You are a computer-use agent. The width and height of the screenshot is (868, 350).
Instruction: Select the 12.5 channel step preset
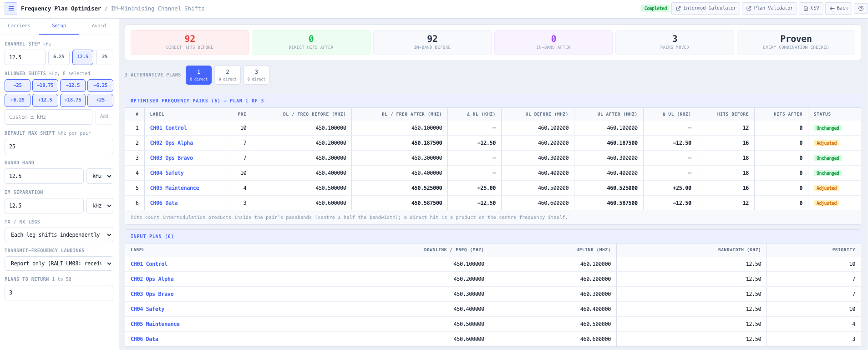(x=83, y=57)
